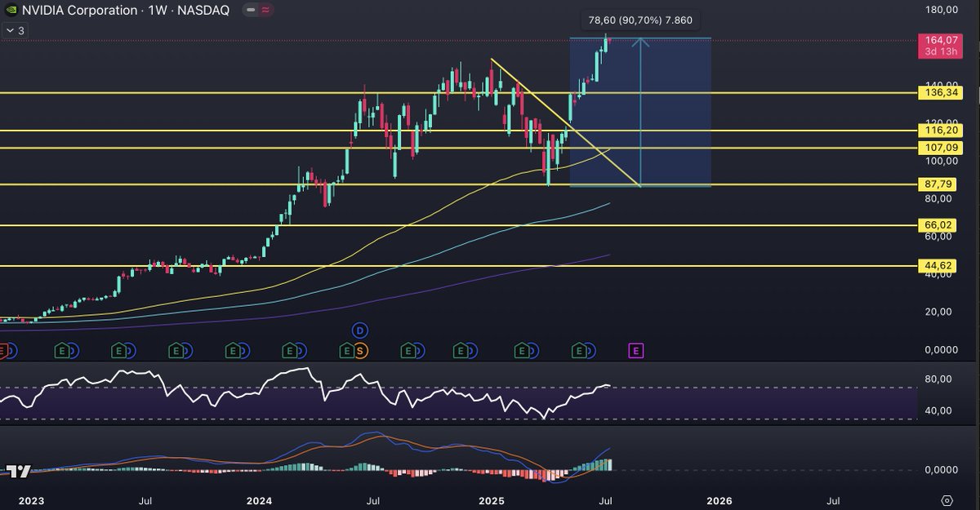The width and height of the screenshot is (980, 510).
Task: Click the red approximate-sign data icon
Action: click(266, 11)
